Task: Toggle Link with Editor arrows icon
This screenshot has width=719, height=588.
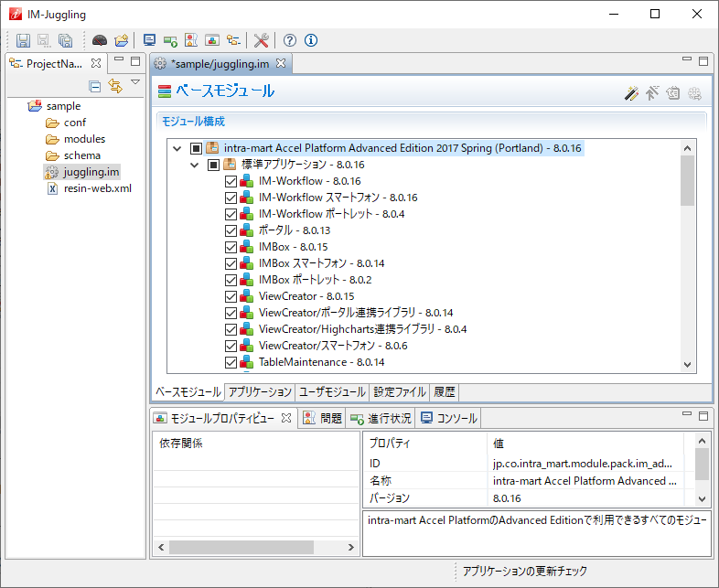Action: [x=115, y=86]
